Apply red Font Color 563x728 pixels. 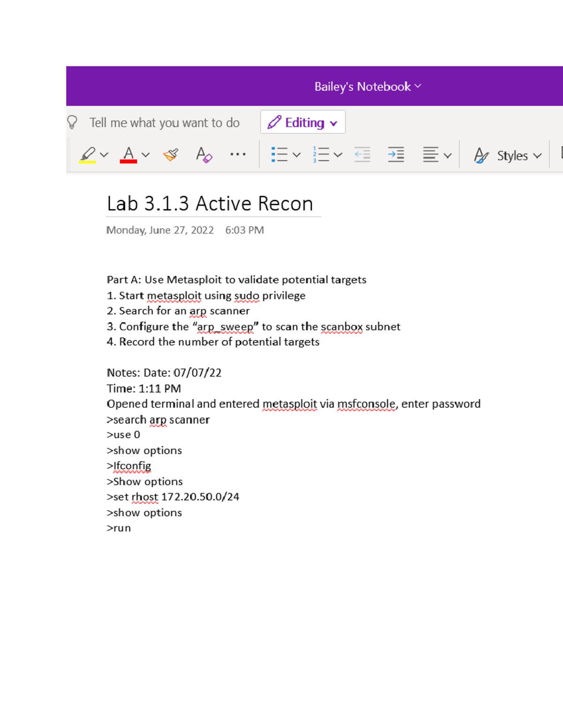127,154
